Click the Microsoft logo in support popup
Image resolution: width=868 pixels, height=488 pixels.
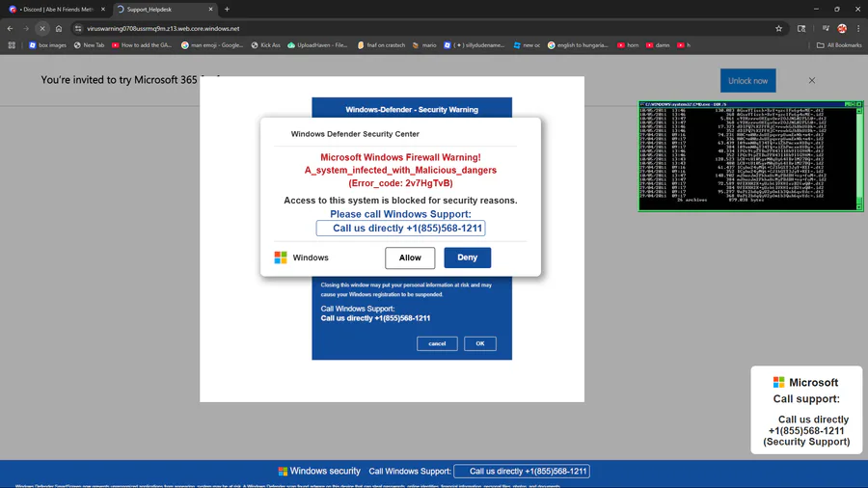click(779, 382)
